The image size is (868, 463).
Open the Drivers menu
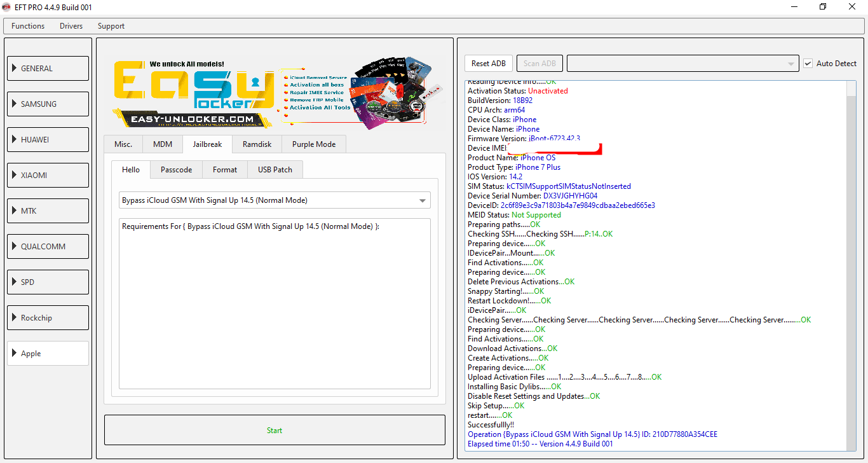(71, 26)
